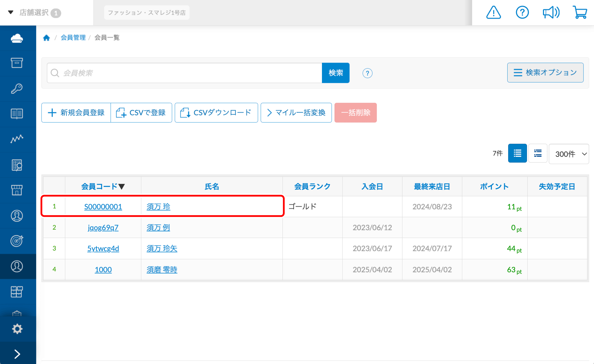
Task: Open the key icon in sidebar
Action: point(17,89)
